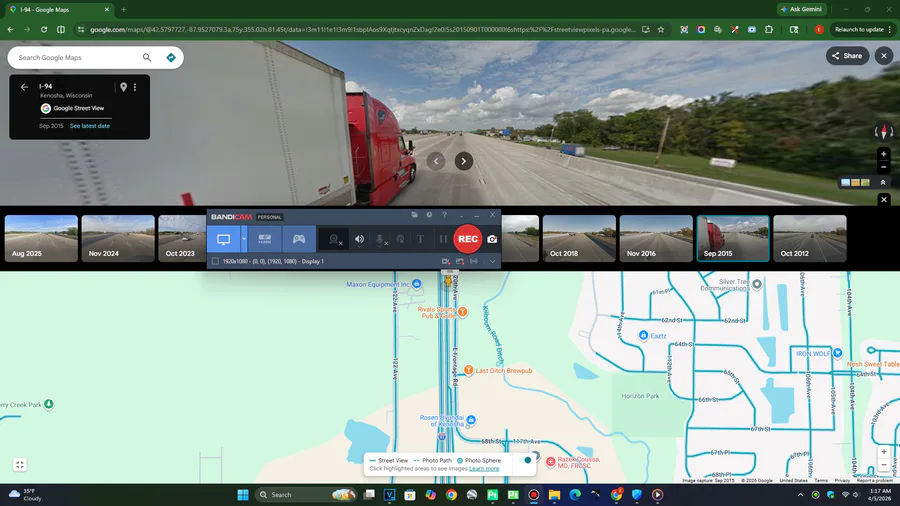The width and height of the screenshot is (900, 506).
Task: Select Oct 2023 Street View thumbnail
Action: tap(183, 239)
